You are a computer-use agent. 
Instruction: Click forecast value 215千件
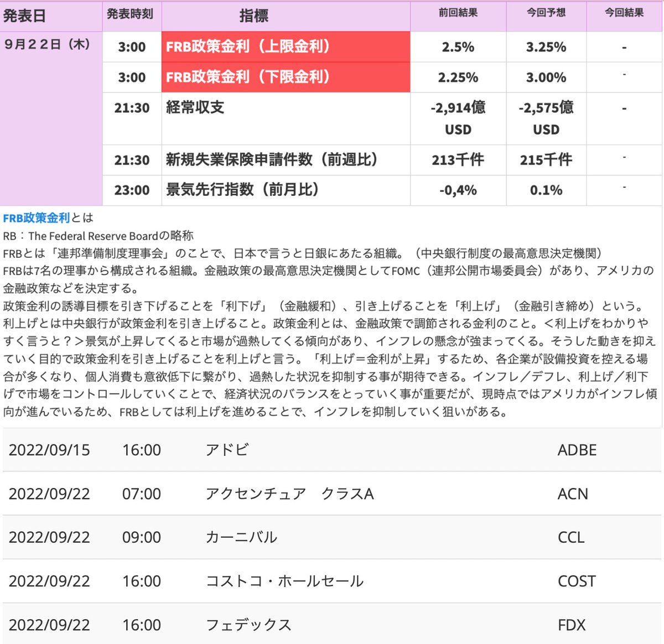tap(546, 160)
